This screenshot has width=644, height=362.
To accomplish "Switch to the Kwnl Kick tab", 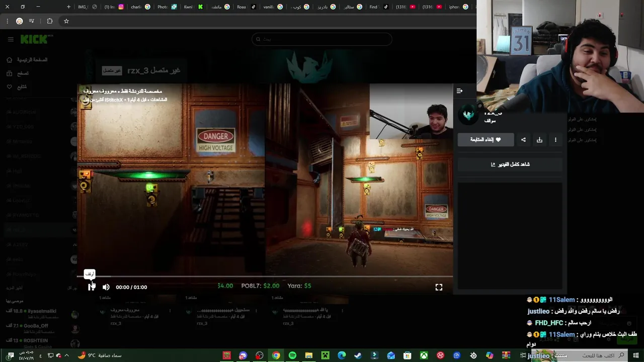I will click(194, 7).
